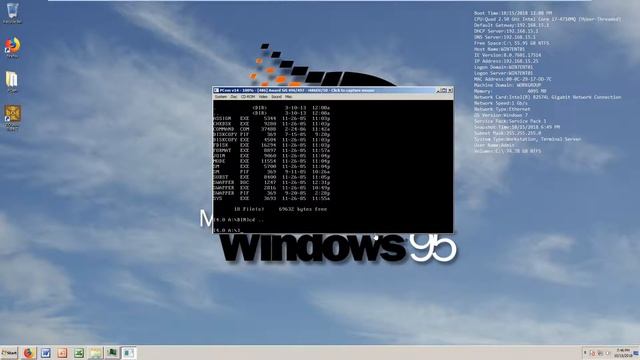Open the Disc menu in PCem

(233, 97)
